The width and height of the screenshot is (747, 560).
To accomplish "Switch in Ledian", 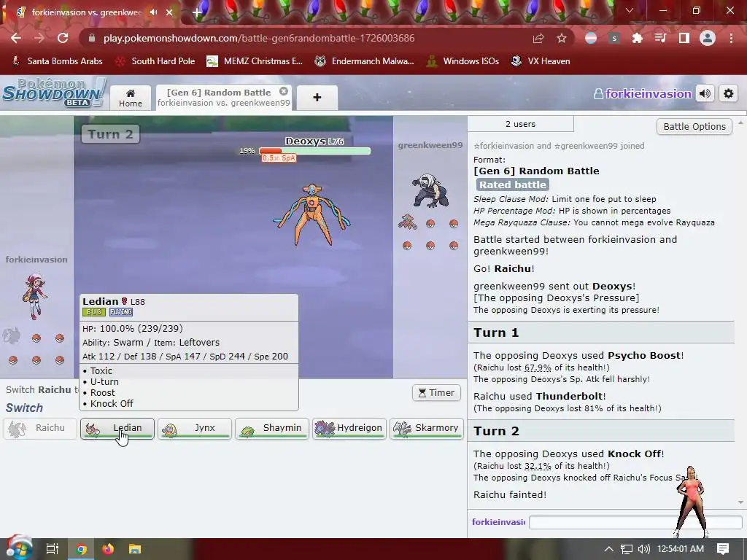I will pyautogui.click(x=117, y=428).
